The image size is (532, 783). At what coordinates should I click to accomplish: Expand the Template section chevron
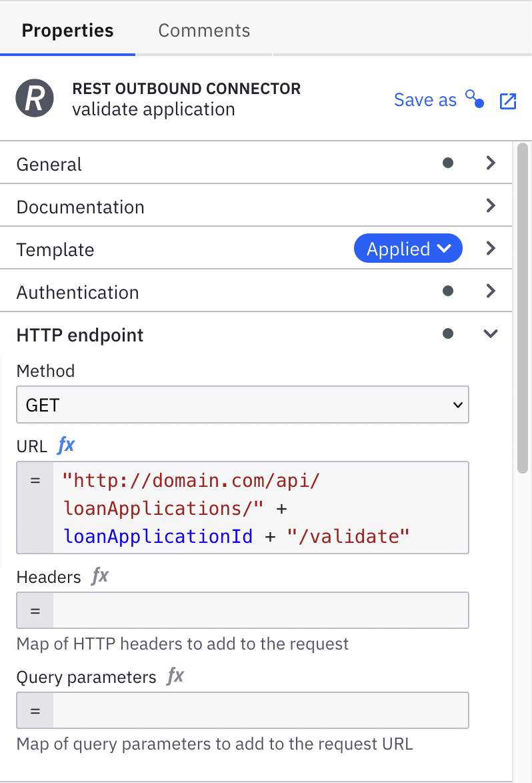coord(491,248)
